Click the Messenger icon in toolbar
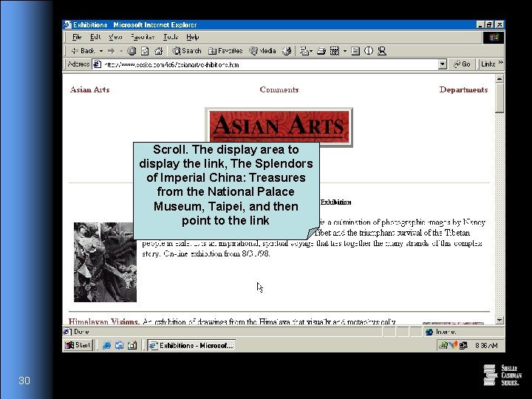Image resolution: width=532 pixels, height=399 pixels. 382,51
